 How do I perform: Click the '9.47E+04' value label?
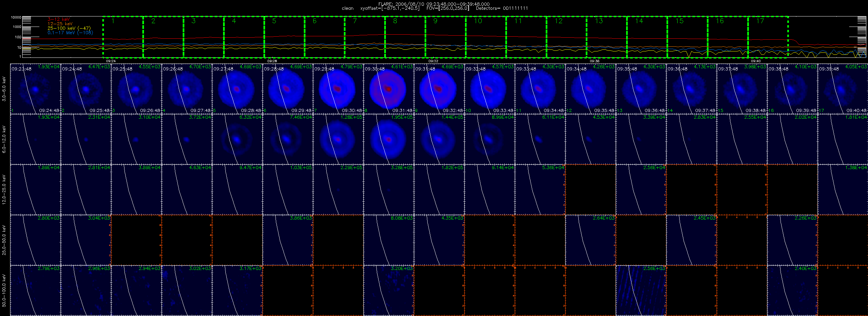coord(250,168)
